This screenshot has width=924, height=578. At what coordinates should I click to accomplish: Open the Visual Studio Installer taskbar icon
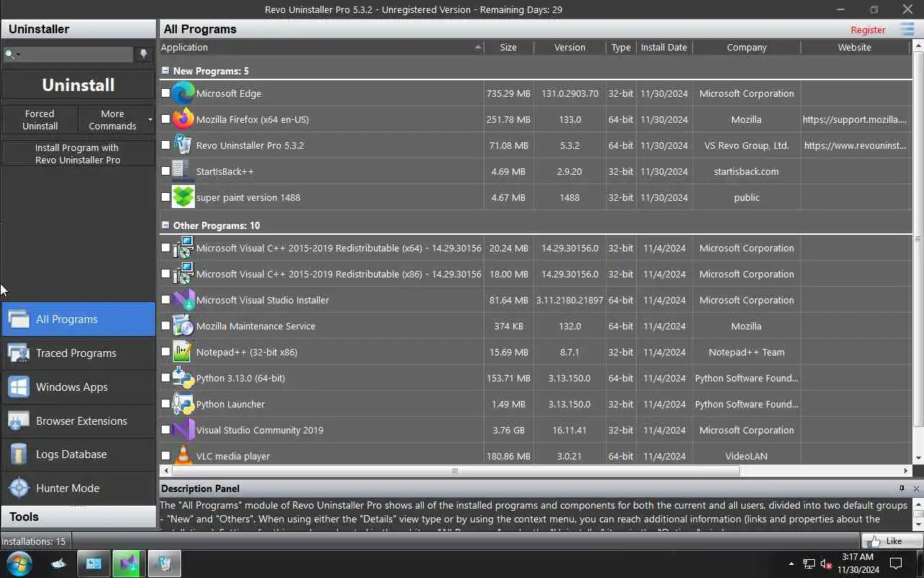[x=128, y=564]
